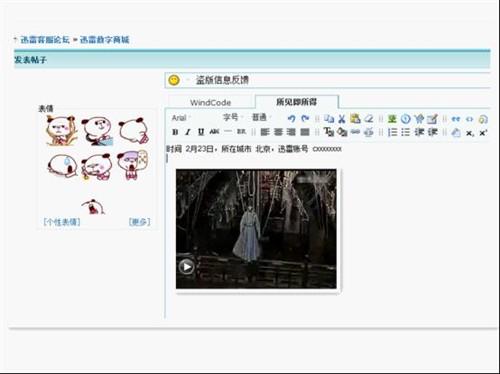The height and width of the screenshot is (374, 500).
Task: Open the background color tool
Action: click(342, 132)
